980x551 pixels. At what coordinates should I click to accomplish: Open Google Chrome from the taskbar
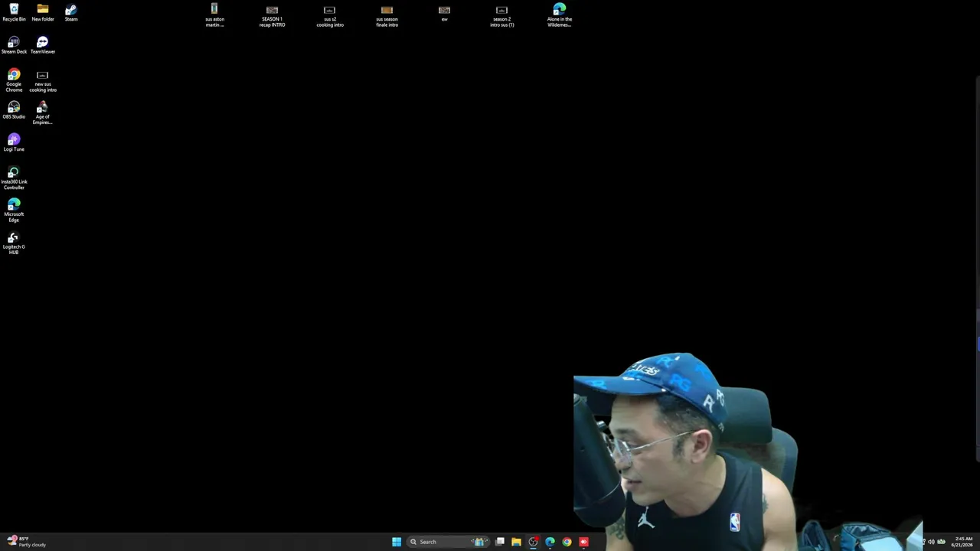click(567, 542)
